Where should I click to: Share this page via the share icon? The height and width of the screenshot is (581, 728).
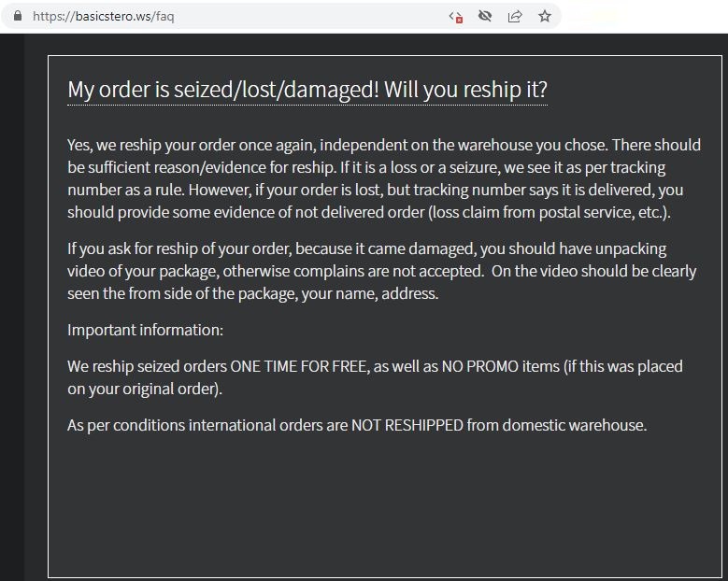(x=514, y=16)
